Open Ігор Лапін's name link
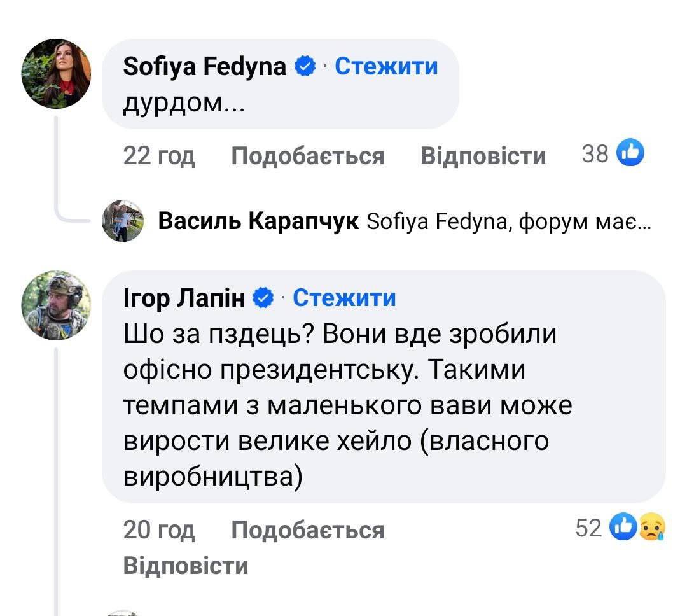The height and width of the screenshot is (616, 687). coord(184,298)
